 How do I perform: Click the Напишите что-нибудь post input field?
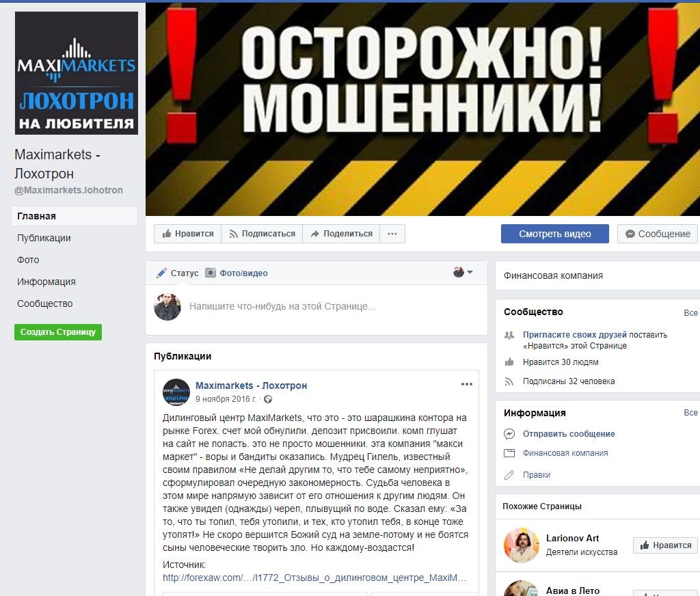pyautogui.click(x=330, y=306)
